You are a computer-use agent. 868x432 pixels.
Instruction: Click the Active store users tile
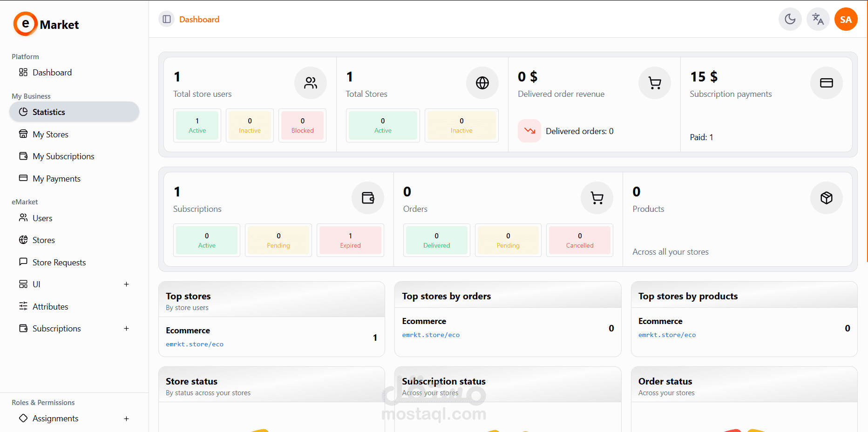coord(197,125)
